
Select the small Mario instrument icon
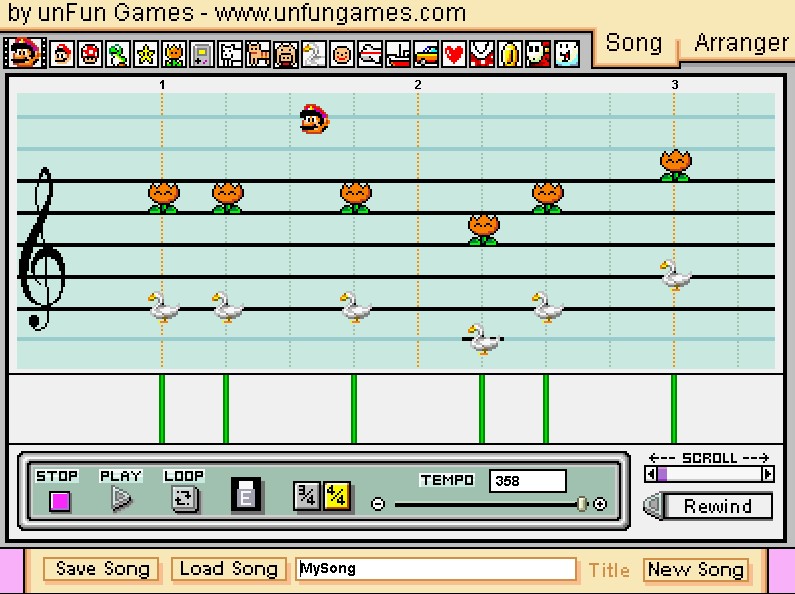pyautogui.click(x=62, y=54)
